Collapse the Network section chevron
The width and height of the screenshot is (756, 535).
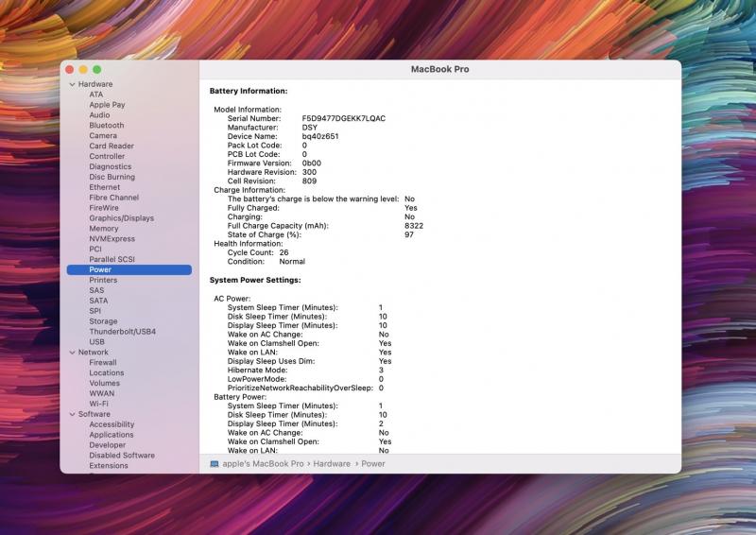[x=73, y=353]
